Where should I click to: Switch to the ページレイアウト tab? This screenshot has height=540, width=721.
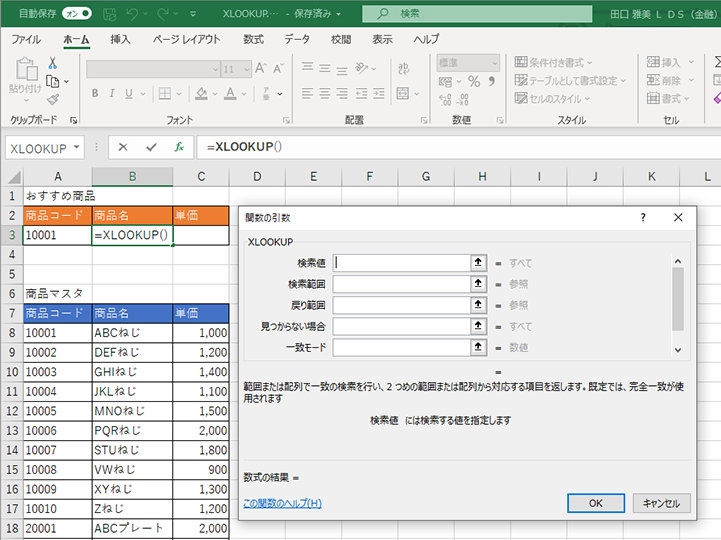[x=187, y=40]
